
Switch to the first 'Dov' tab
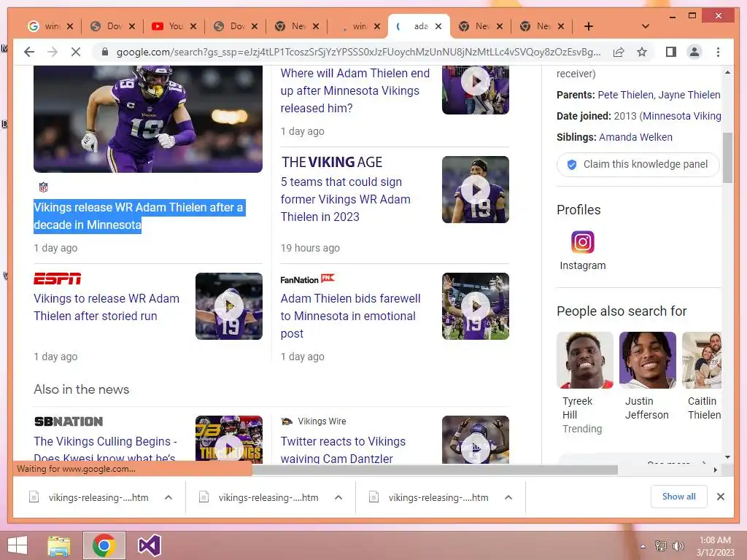pyautogui.click(x=107, y=26)
